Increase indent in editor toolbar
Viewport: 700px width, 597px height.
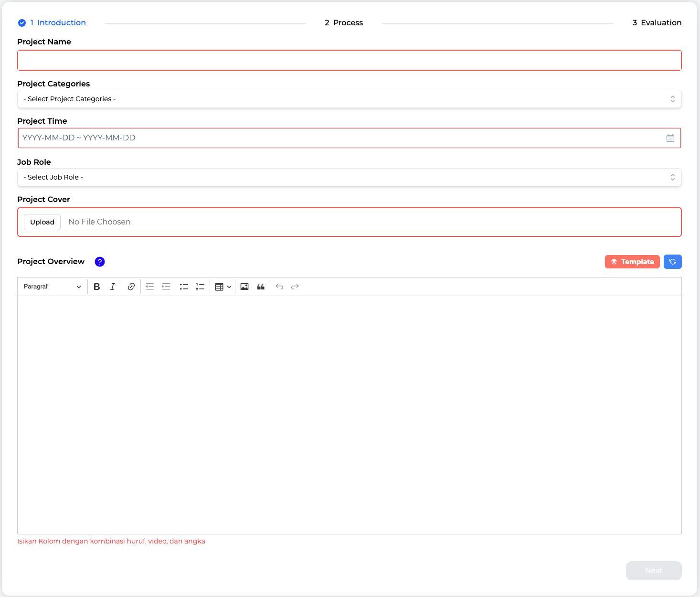tap(166, 287)
